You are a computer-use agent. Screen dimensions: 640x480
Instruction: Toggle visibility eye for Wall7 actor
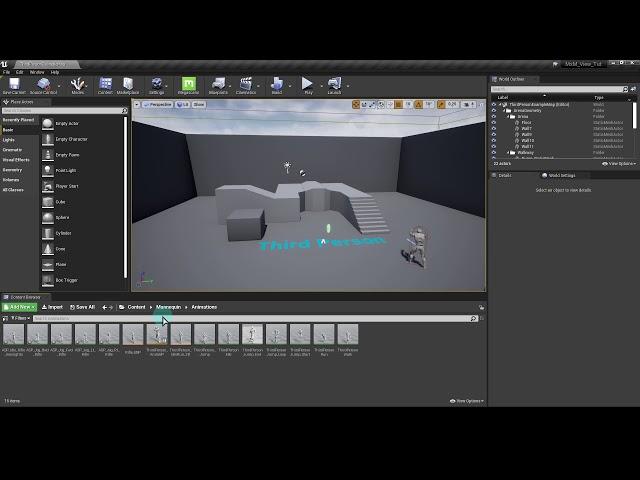(494, 128)
